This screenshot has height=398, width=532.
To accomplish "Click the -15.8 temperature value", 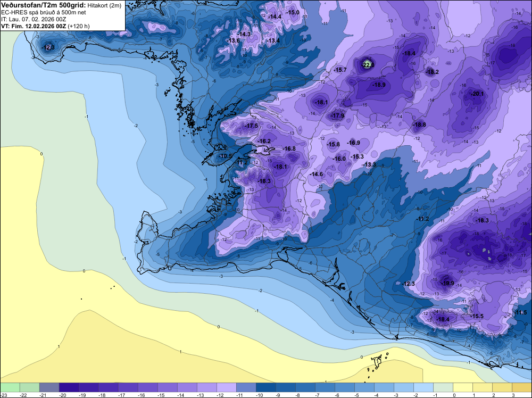I will [x=332, y=145].
